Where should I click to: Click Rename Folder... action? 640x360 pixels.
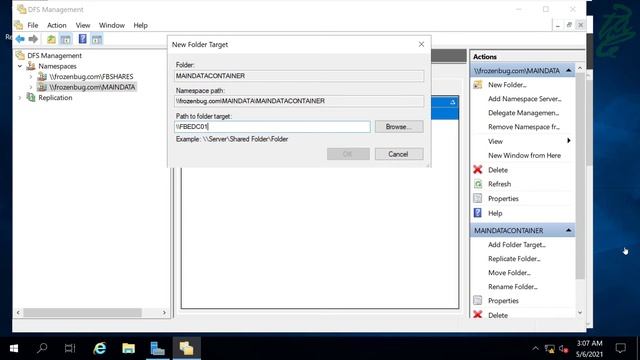513,287
